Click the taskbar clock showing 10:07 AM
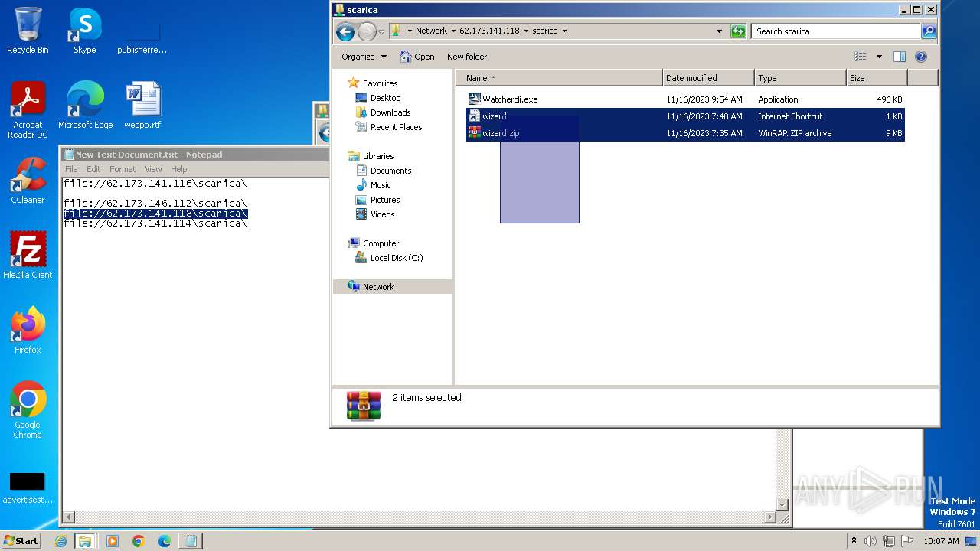This screenshot has width=980, height=551. 941,541
